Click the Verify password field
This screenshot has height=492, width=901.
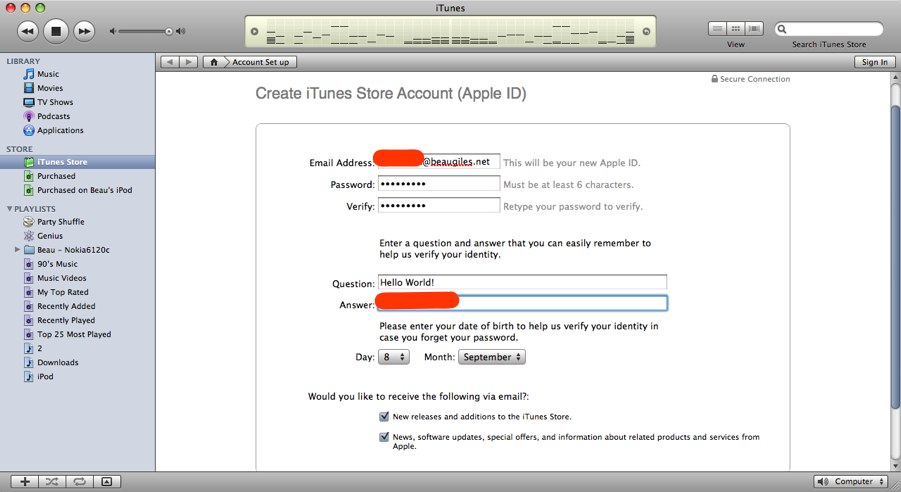click(438, 205)
